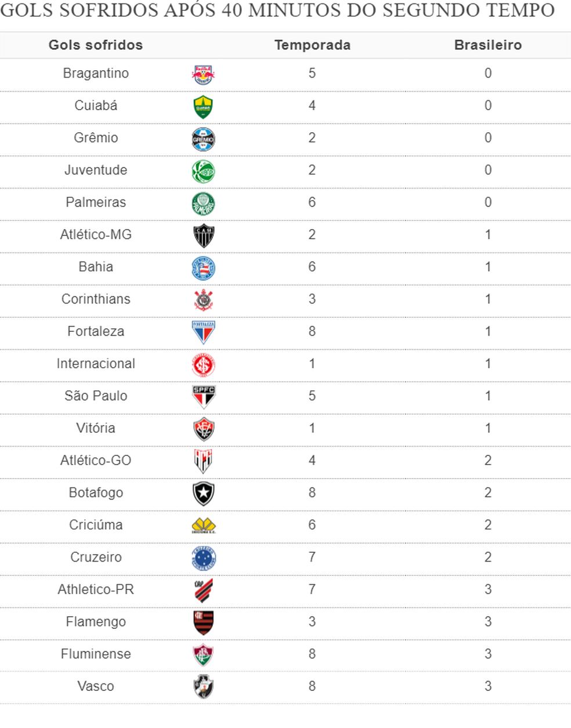Select the Grêmio team badge
Screen dimensions: 571x728
coord(203,140)
